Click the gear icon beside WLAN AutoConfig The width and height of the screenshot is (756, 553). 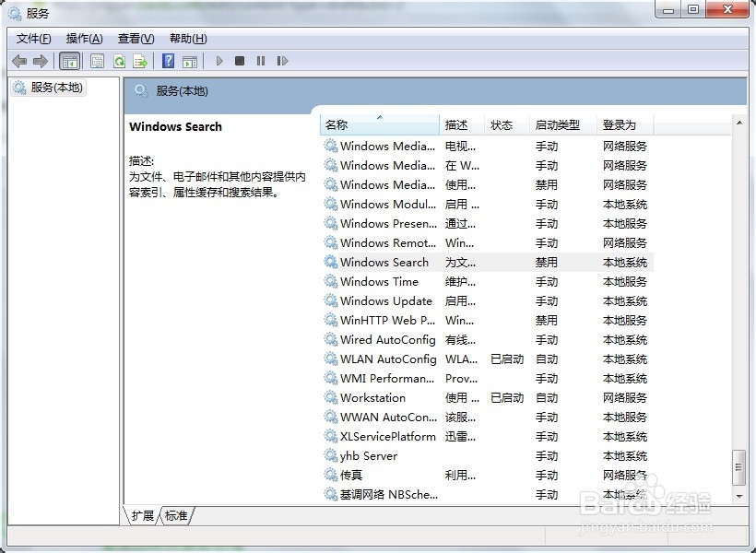click(330, 359)
